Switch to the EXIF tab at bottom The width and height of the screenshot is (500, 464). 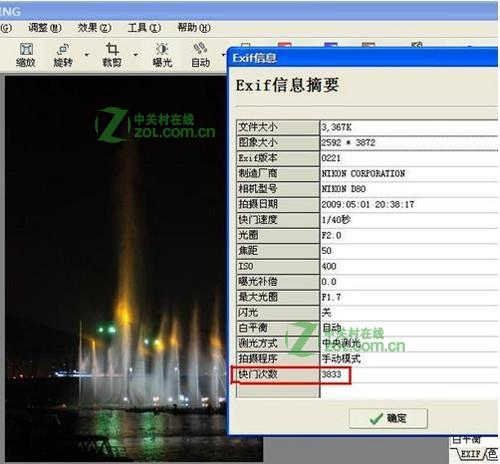tap(470, 454)
